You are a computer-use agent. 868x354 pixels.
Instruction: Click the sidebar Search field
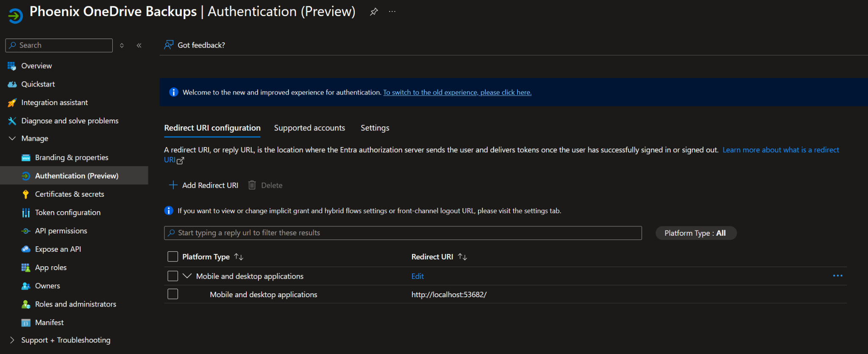(x=59, y=45)
